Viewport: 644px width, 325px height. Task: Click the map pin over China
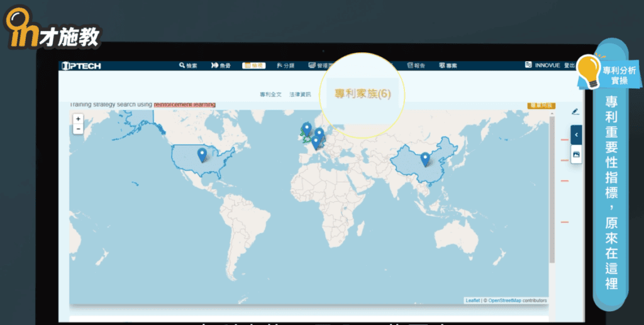point(425,158)
